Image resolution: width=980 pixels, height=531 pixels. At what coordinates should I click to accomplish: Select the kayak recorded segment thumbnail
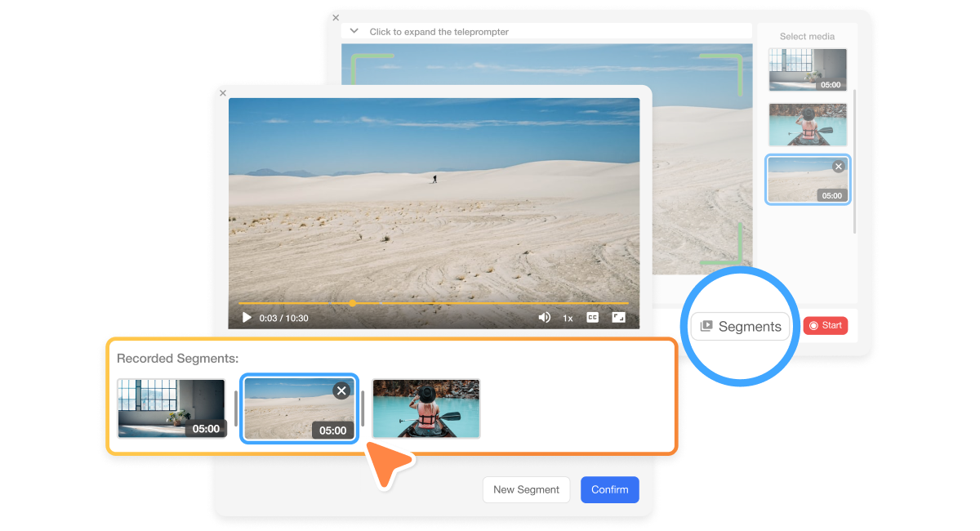(x=426, y=408)
